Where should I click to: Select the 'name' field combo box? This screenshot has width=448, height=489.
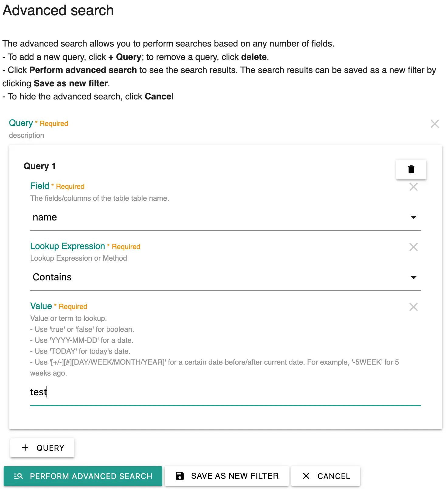[226, 217]
